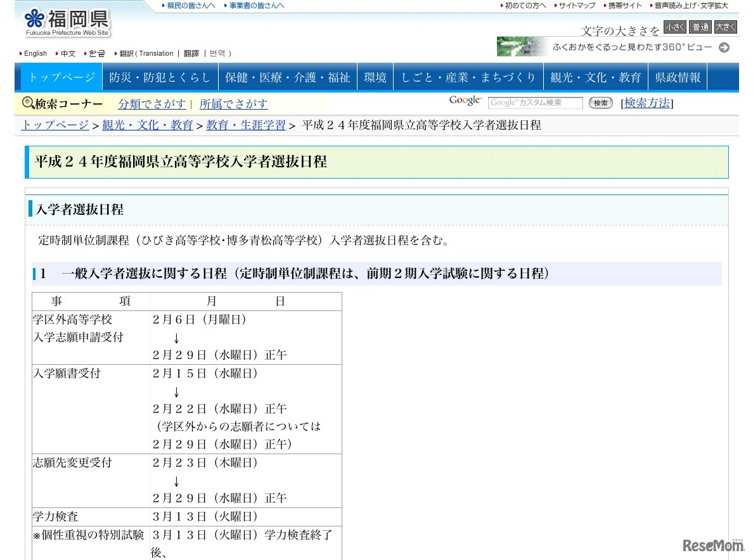This screenshot has height=560, width=753.
Task: Set text size to 普通
Action: (700, 27)
